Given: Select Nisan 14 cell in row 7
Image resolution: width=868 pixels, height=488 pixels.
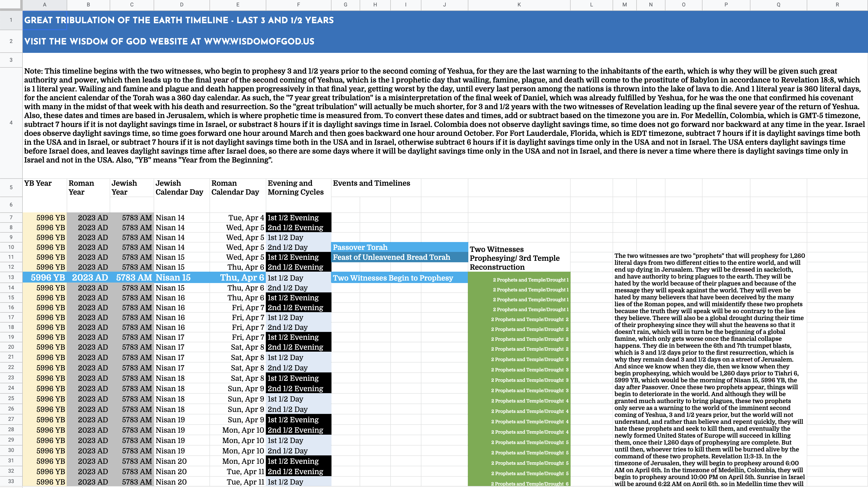Looking at the screenshot, I should 182,218.
